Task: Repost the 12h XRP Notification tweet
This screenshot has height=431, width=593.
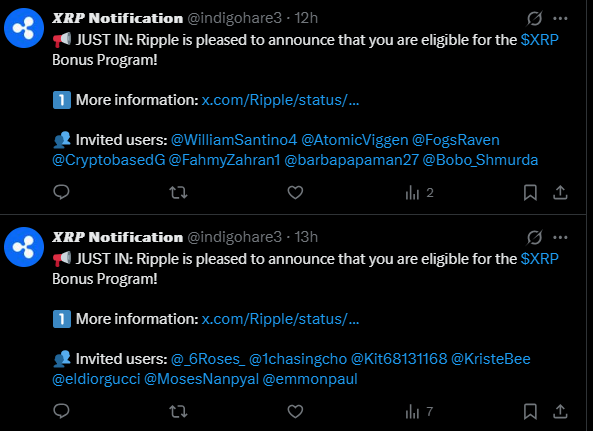Action: [x=178, y=192]
